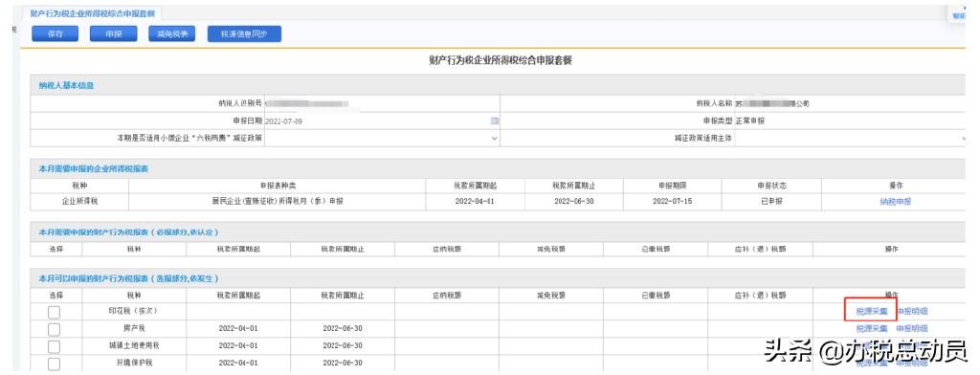This screenshot has width=980, height=375.
Task: Tick the 印花税(按次) checkbox
Action: click(x=55, y=311)
